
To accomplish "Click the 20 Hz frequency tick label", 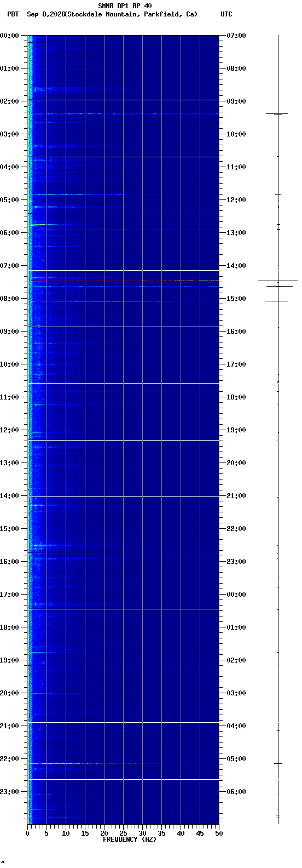I will point(104,833).
